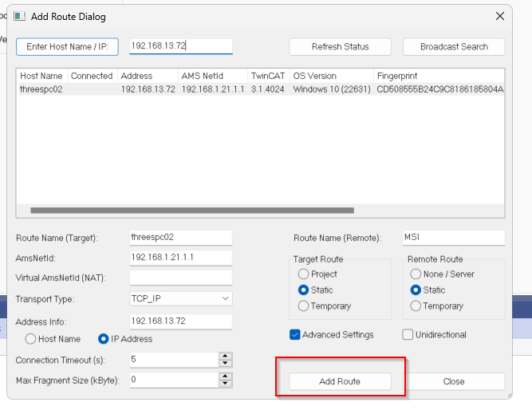Edit the AmsNetId field

pyautogui.click(x=181, y=258)
